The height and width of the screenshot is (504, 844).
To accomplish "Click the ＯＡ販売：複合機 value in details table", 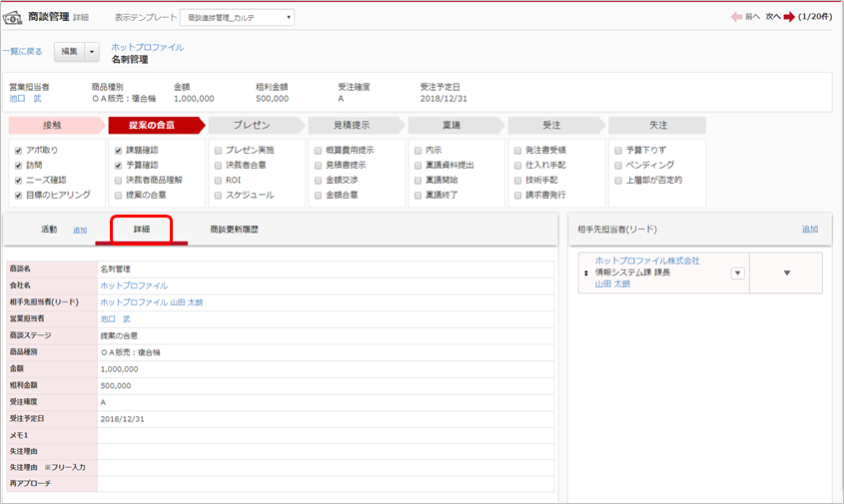I will click(130, 352).
